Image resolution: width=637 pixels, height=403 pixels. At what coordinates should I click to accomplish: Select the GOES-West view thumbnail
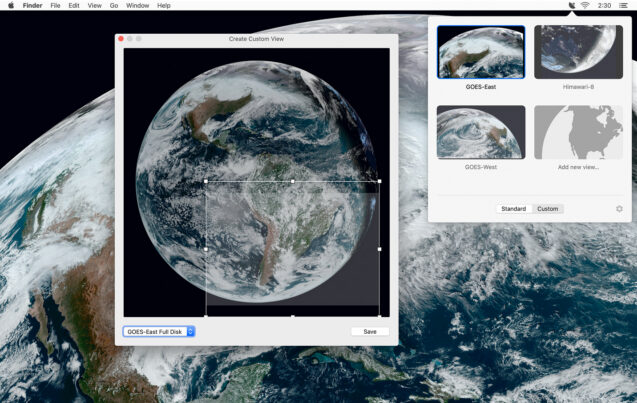pos(481,132)
